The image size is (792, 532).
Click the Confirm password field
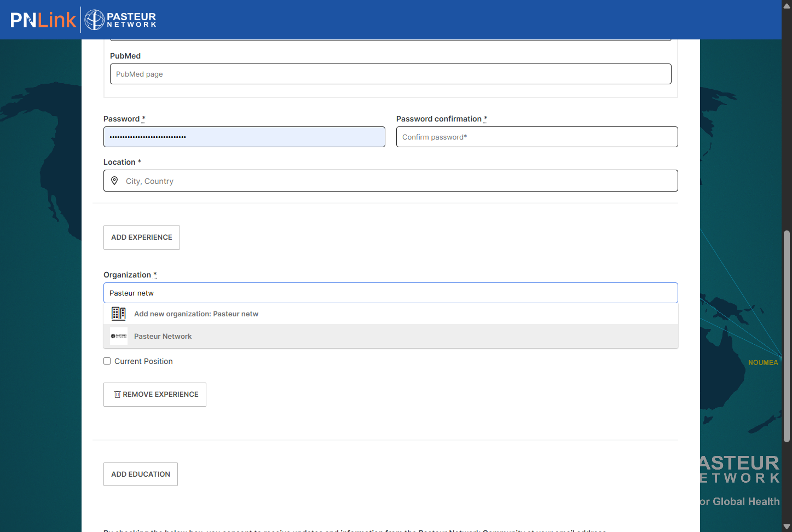[x=537, y=137]
